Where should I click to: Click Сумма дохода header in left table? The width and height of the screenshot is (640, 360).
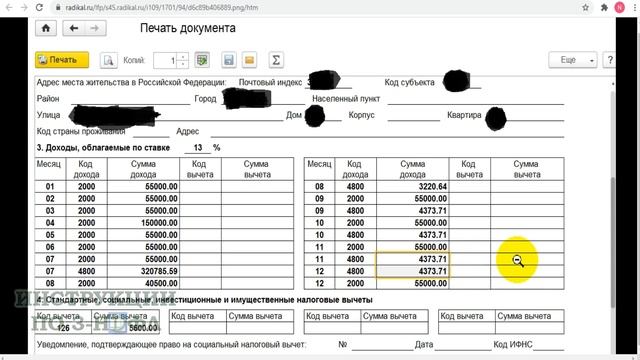click(x=143, y=169)
